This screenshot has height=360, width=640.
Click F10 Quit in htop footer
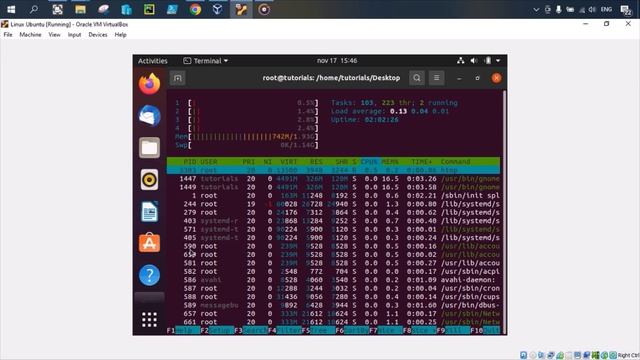[485, 330]
